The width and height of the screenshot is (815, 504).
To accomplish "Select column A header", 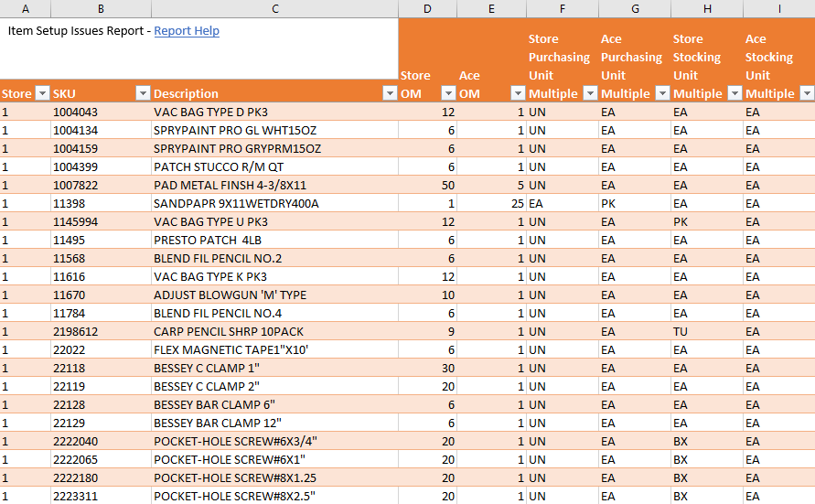I will pos(26,8).
